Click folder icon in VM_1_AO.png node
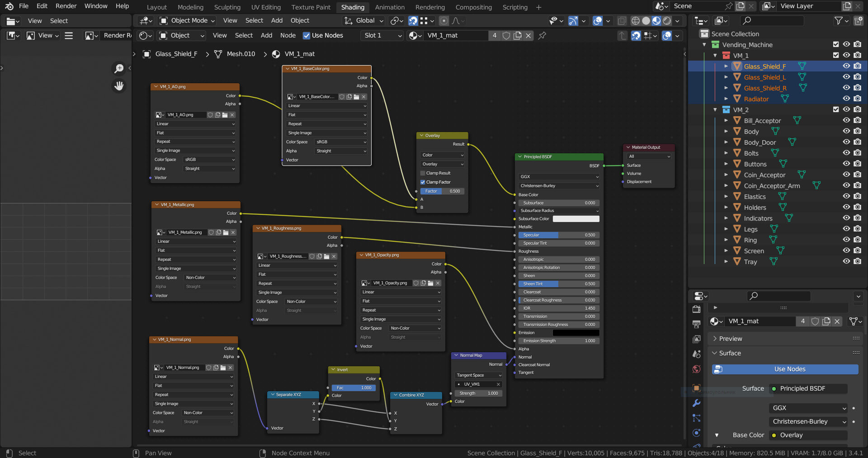This screenshot has height=458, width=868. (x=225, y=115)
